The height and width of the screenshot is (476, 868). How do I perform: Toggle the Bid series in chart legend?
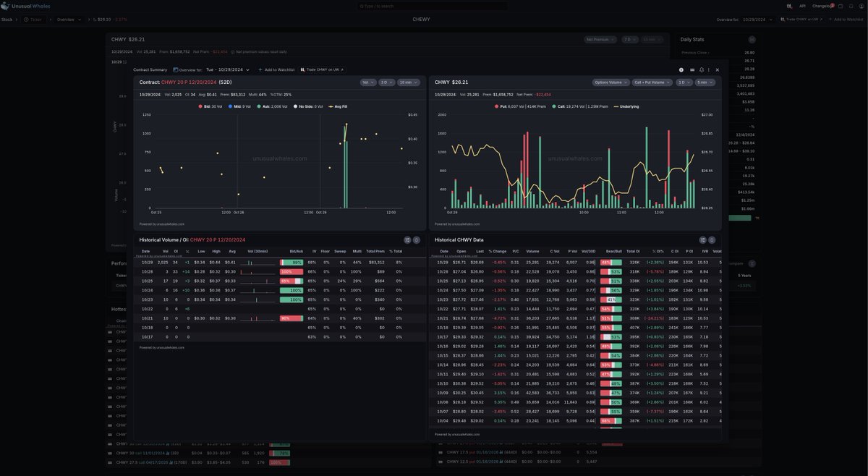point(210,106)
